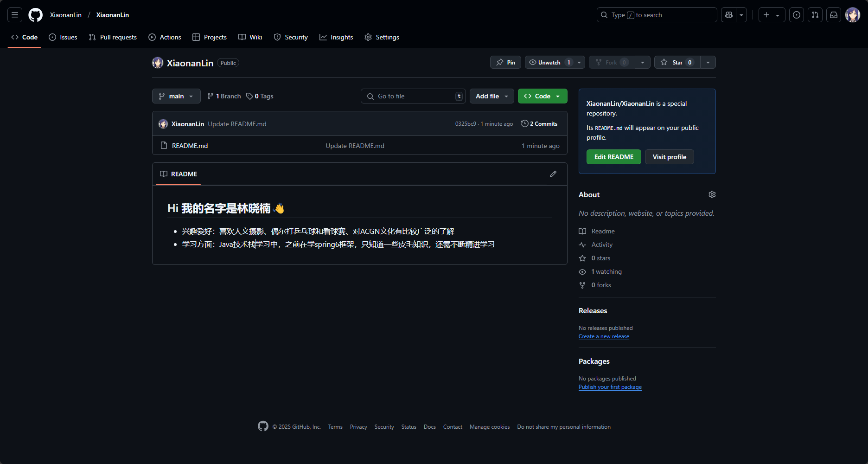
Task: Go to the Projects tab
Action: (210, 37)
